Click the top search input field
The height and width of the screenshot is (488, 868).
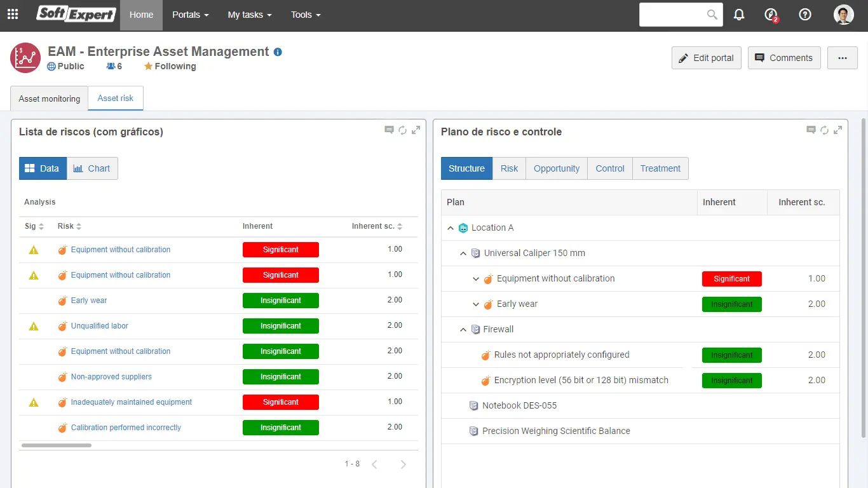coord(674,15)
